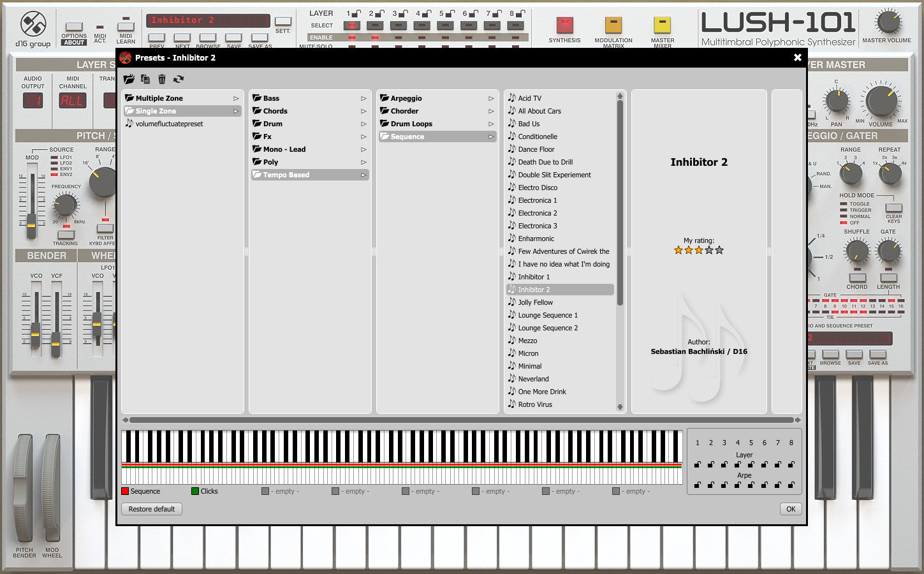This screenshot has height=574, width=924.
Task: Click the open-folder icon in the Presets toolbar
Action: click(x=129, y=79)
